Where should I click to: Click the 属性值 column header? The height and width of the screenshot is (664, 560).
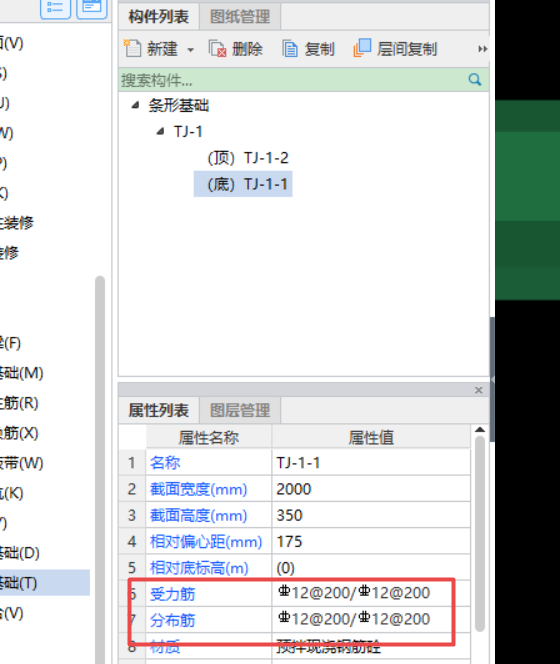(x=371, y=437)
